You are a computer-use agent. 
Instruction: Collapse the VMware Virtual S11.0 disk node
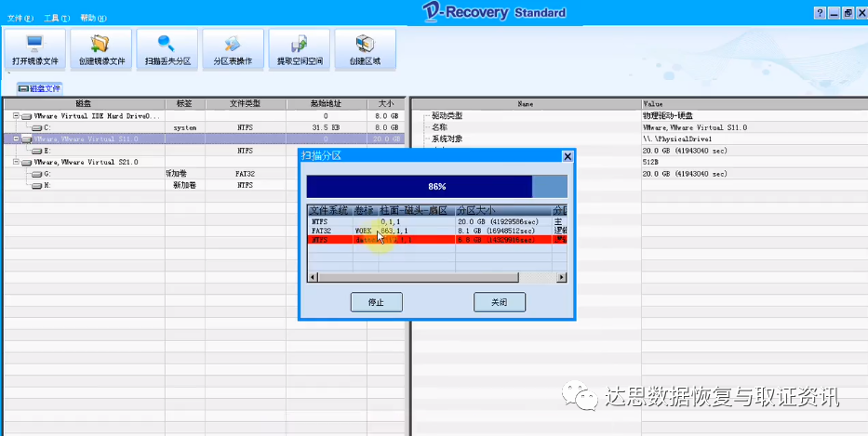16,139
